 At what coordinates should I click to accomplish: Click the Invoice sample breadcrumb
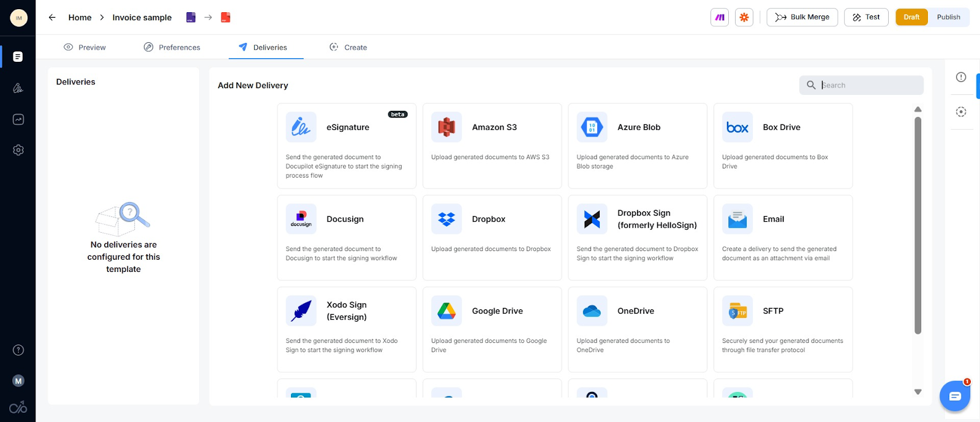142,17
